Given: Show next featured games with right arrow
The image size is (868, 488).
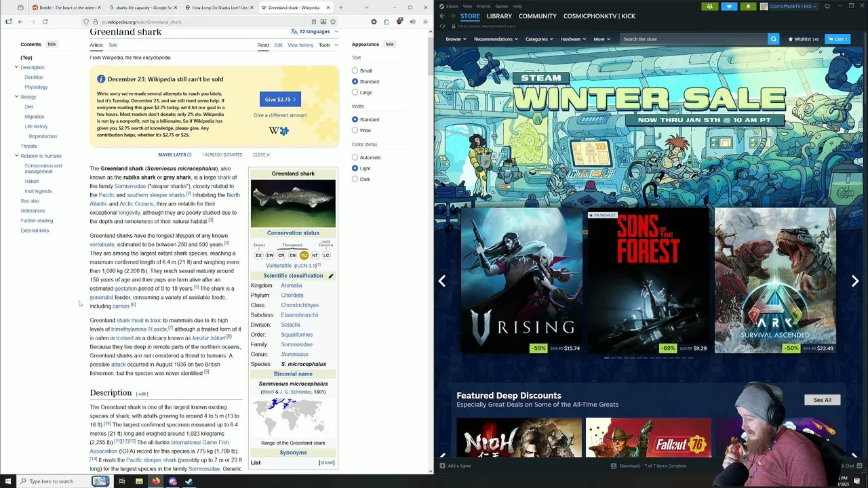Looking at the screenshot, I should point(855,281).
